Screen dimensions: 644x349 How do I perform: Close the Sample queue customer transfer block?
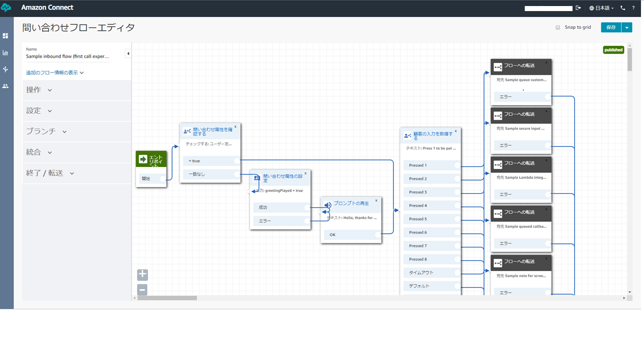click(546, 62)
